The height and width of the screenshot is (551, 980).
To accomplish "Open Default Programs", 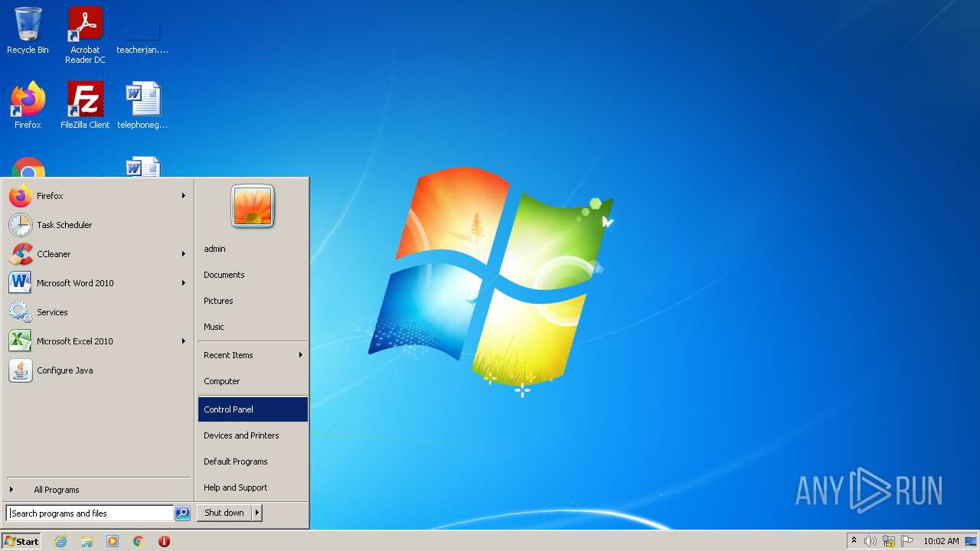I will [x=253, y=461].
